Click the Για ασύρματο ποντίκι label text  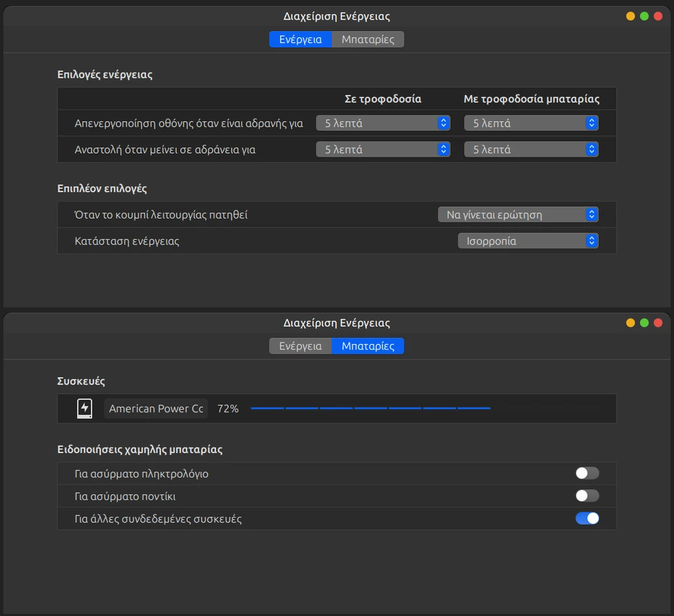[x=125, y=496]
